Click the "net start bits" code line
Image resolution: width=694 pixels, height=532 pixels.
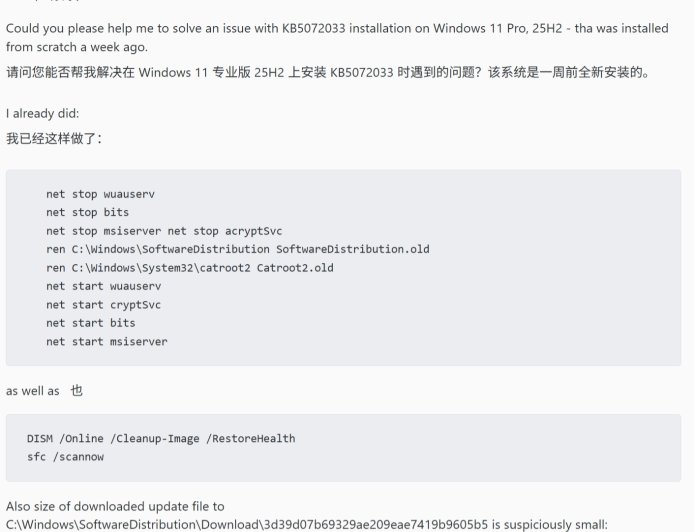click(x=91, y=323)
